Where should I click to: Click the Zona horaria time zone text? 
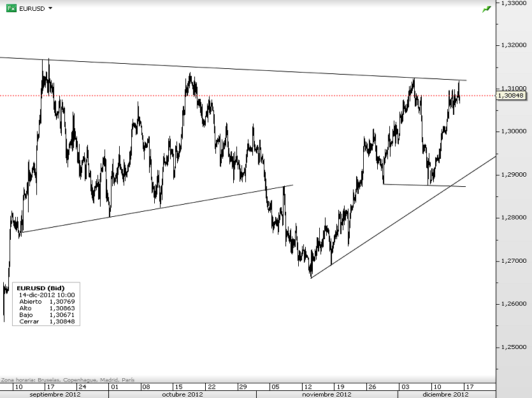click(x=68, y=380)
